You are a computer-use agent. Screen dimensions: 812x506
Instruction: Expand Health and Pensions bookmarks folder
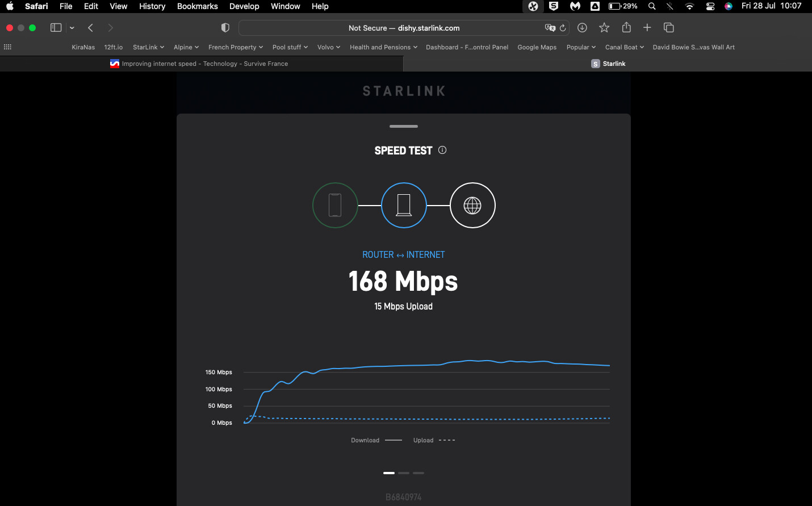coord(383,47)
